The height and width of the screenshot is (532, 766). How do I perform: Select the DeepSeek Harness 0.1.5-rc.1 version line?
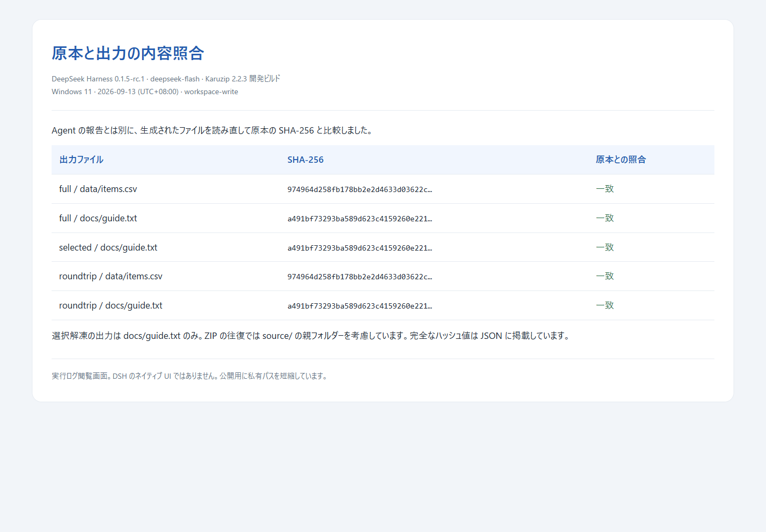166,79
